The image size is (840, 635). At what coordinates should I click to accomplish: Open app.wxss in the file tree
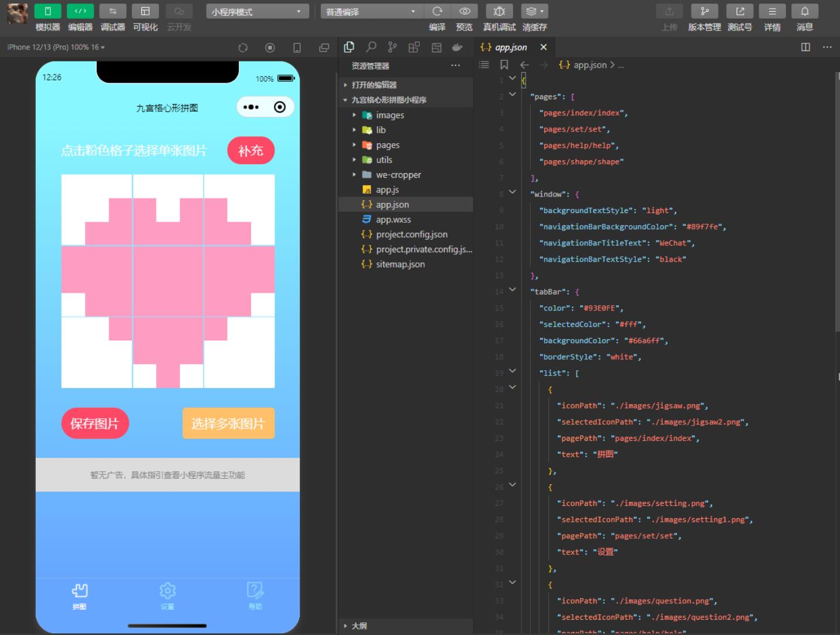tap(393, 219)
